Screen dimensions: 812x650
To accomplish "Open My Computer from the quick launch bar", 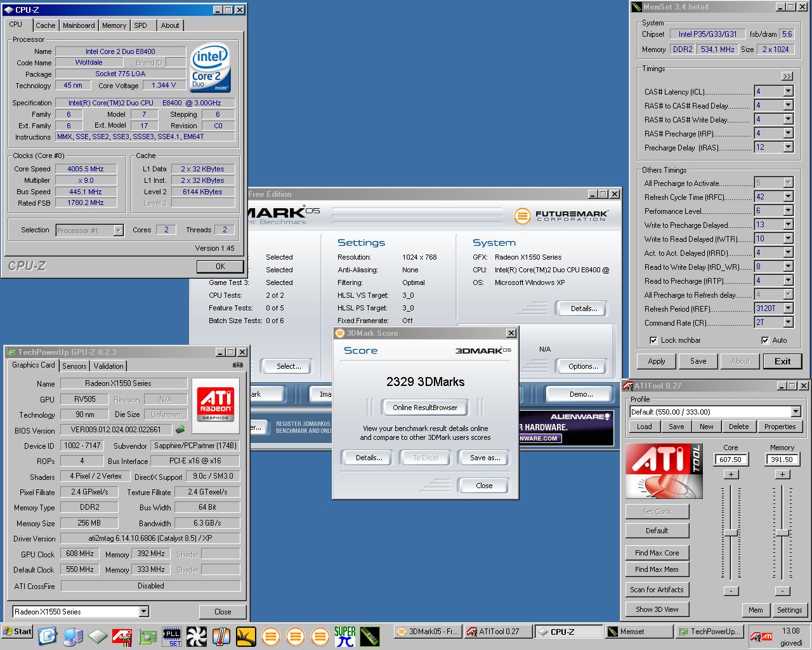I will point(73,635).
